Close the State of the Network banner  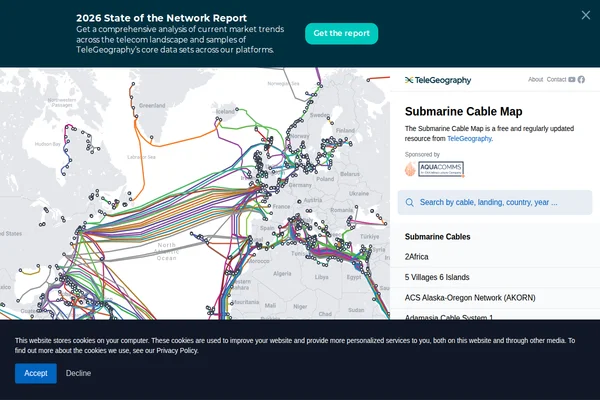(x=585, y=15)
